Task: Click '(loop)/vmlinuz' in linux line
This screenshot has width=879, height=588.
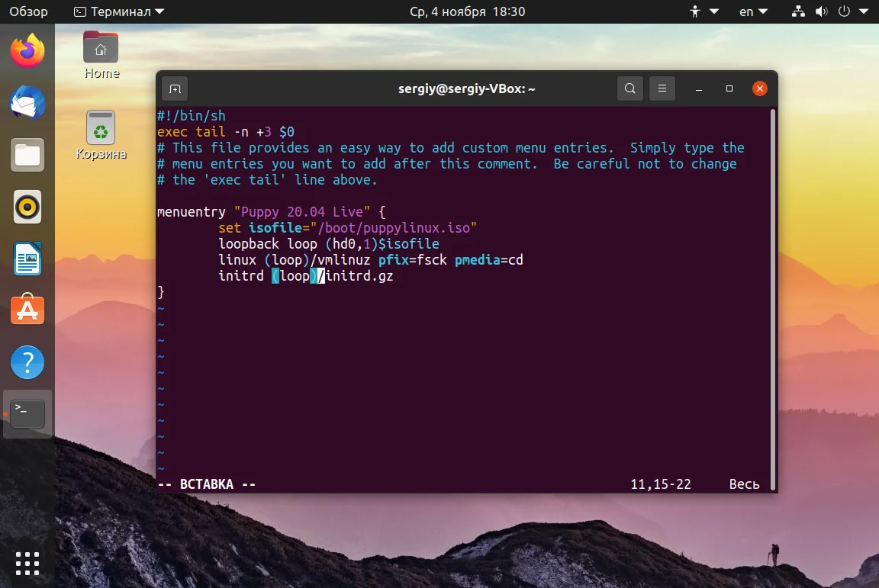Action: pos(317,260)
